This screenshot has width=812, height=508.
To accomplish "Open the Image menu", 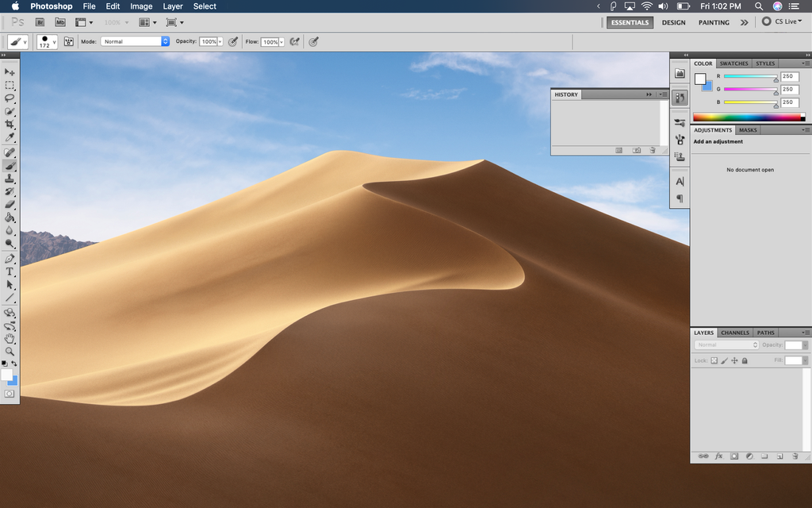I will click(x=141, y=6).
